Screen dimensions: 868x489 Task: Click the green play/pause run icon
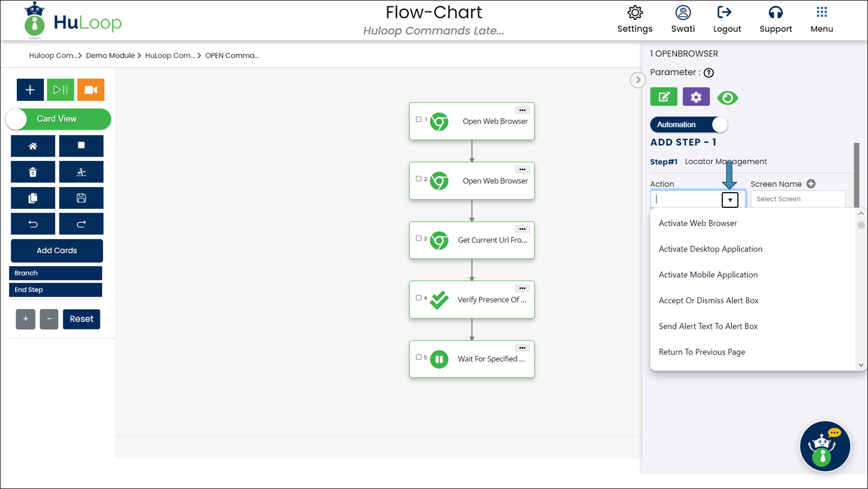(x=60, y=90)
